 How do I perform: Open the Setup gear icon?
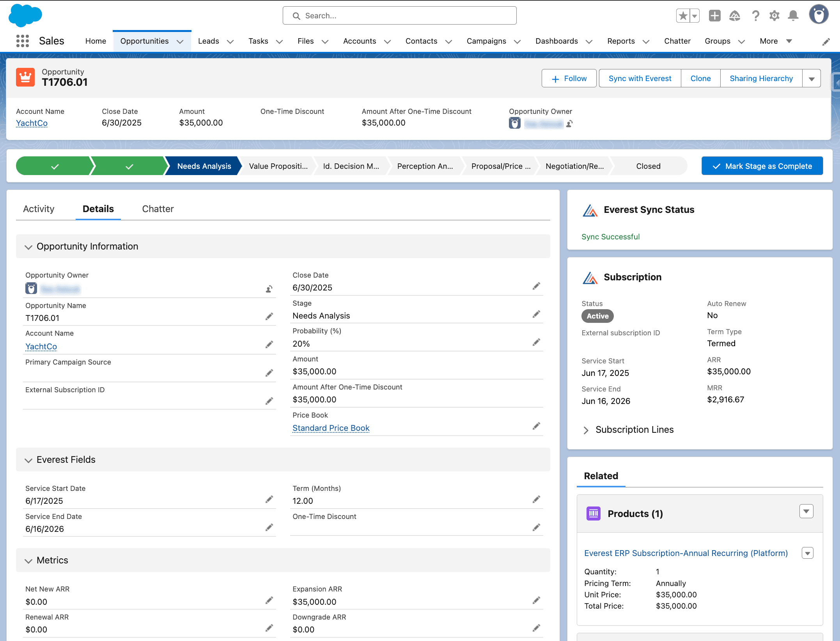(x=774, y=16)
